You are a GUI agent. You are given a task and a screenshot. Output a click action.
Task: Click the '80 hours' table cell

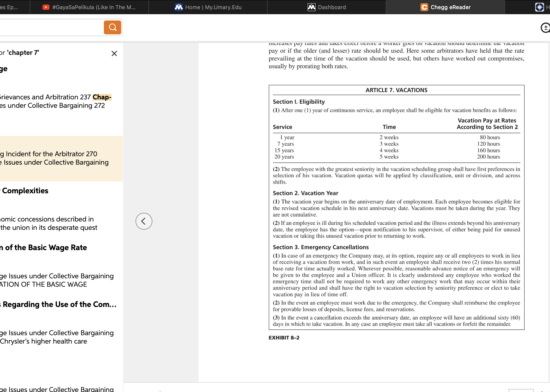pos(490,137)
